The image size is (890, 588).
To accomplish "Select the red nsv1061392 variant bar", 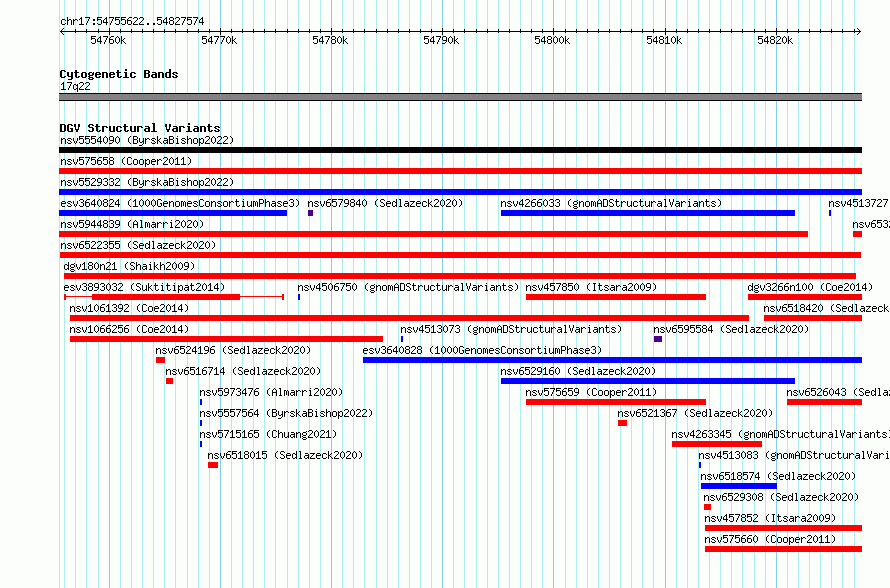I will coord(409,318).
